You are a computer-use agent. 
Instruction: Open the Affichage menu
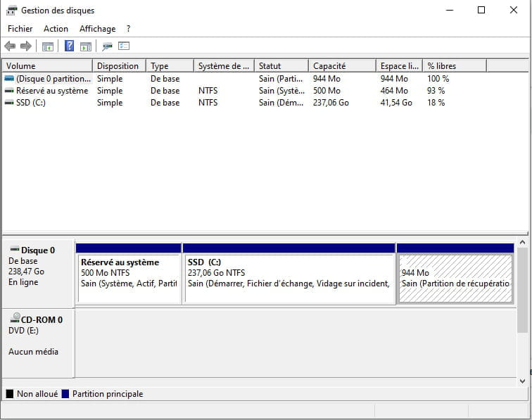tap(97, 29)
